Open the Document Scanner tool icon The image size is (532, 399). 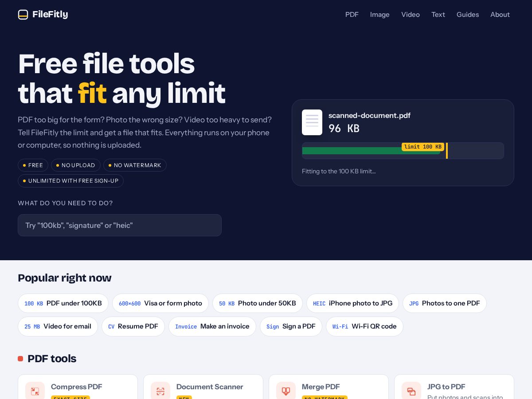pos(160,391)
